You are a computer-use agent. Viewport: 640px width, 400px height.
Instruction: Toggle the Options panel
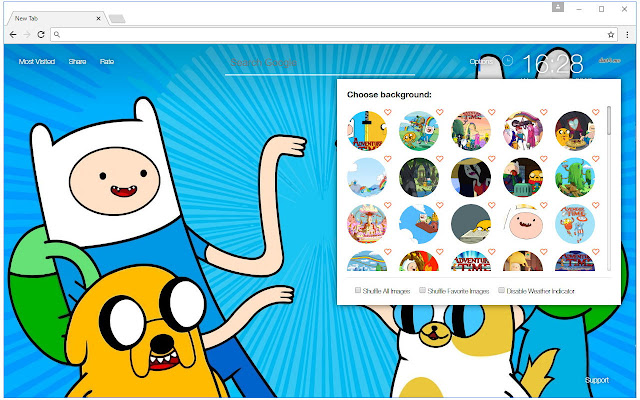pyautogui.click(x=481, y=62)
